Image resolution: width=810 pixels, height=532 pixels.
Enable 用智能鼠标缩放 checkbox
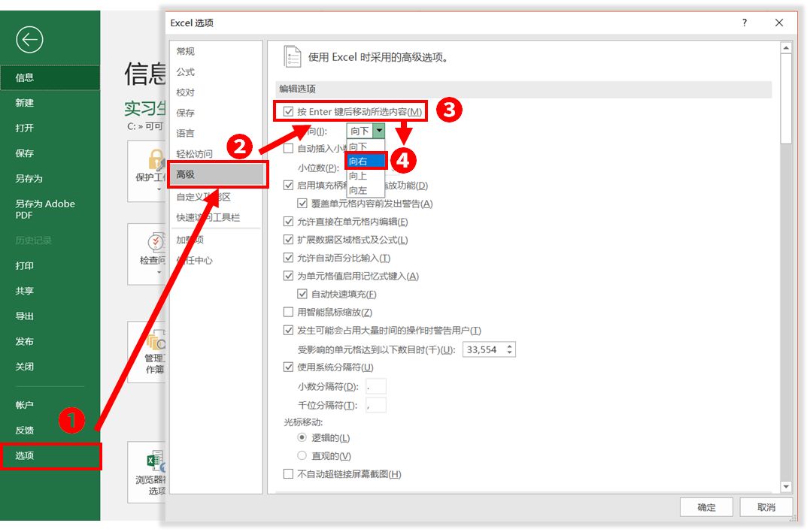point(288,312)
